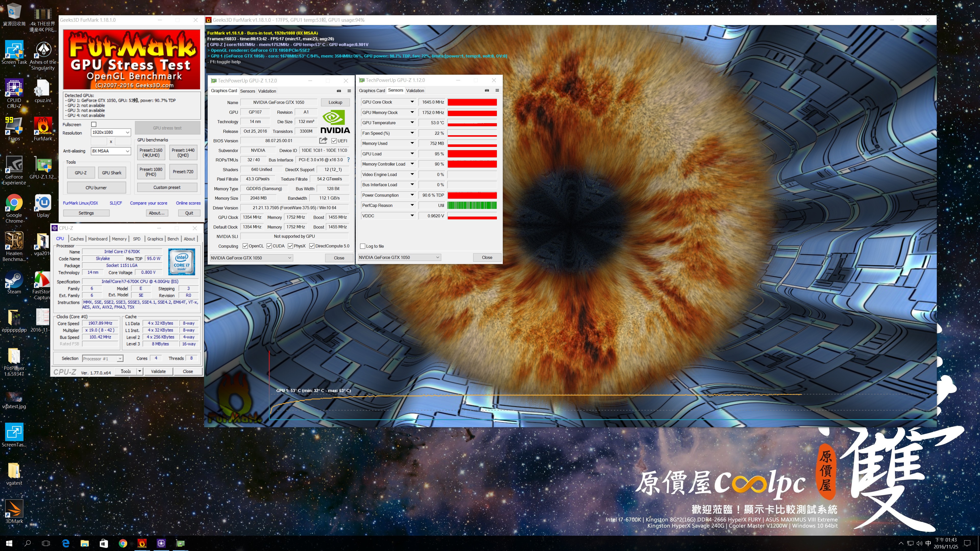The image size is (980, 551).
Task: Open the GeForce Experience desktop icon
Action: [x=14, y=170]
